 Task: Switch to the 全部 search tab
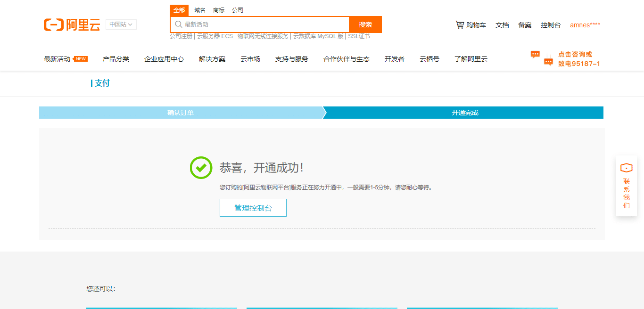tap(179, 10)
